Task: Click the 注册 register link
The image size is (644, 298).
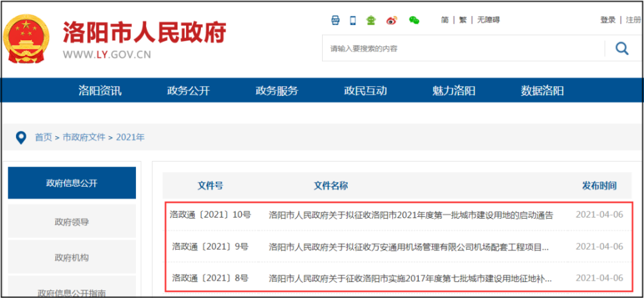Action: pyautogui.click(x=633, y=20)
